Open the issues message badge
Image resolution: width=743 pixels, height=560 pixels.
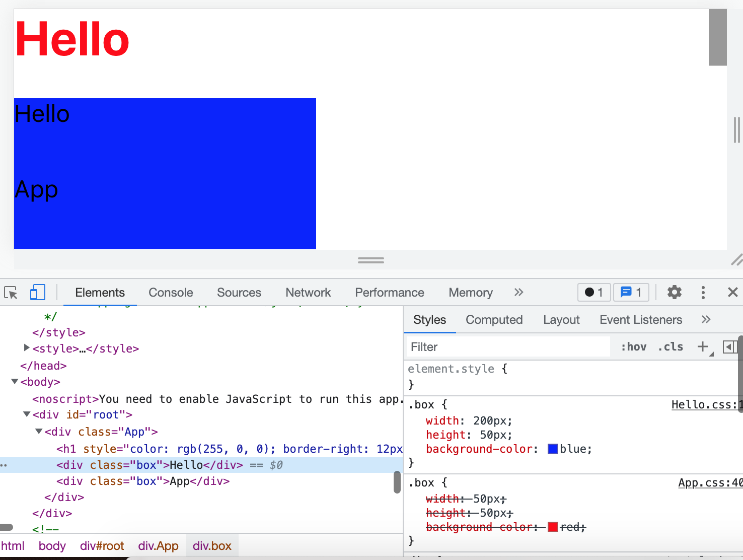click(631, 292)
